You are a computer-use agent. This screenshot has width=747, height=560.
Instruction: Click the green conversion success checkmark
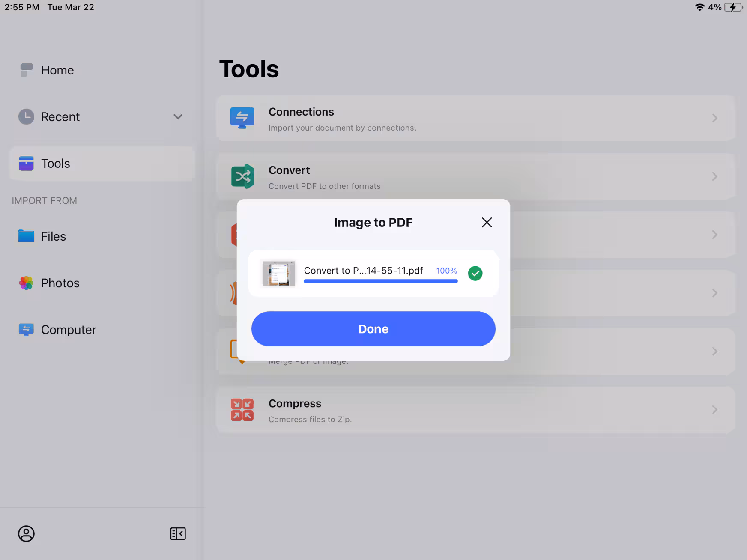pos(475,273)
